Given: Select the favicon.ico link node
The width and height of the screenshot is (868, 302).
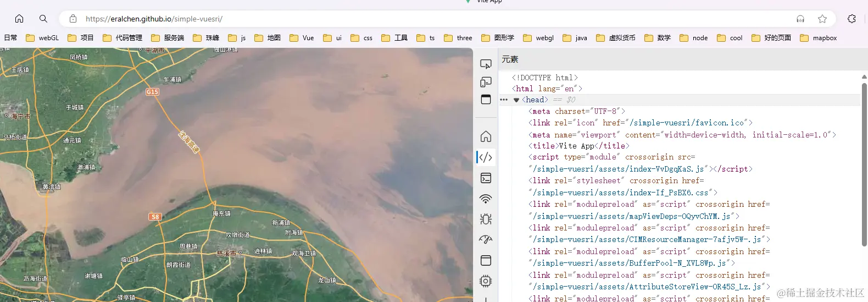Looking at the screenshot, I should click(641, 123).
